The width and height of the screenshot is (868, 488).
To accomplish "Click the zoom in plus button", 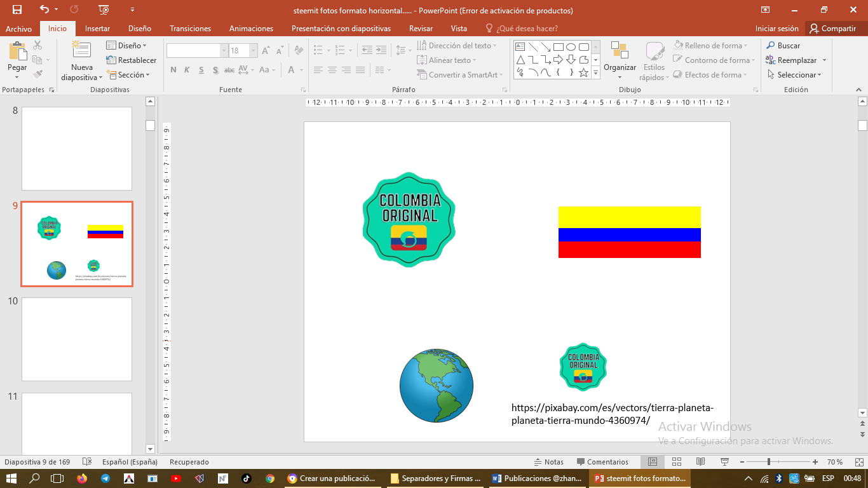I will click(815, 462).
